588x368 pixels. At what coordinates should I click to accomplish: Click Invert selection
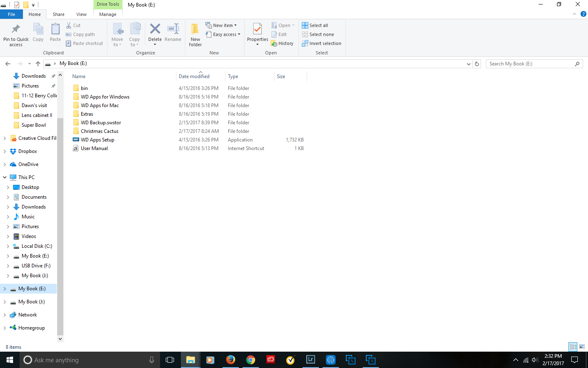pyautogui.click(x=322, y=43)
